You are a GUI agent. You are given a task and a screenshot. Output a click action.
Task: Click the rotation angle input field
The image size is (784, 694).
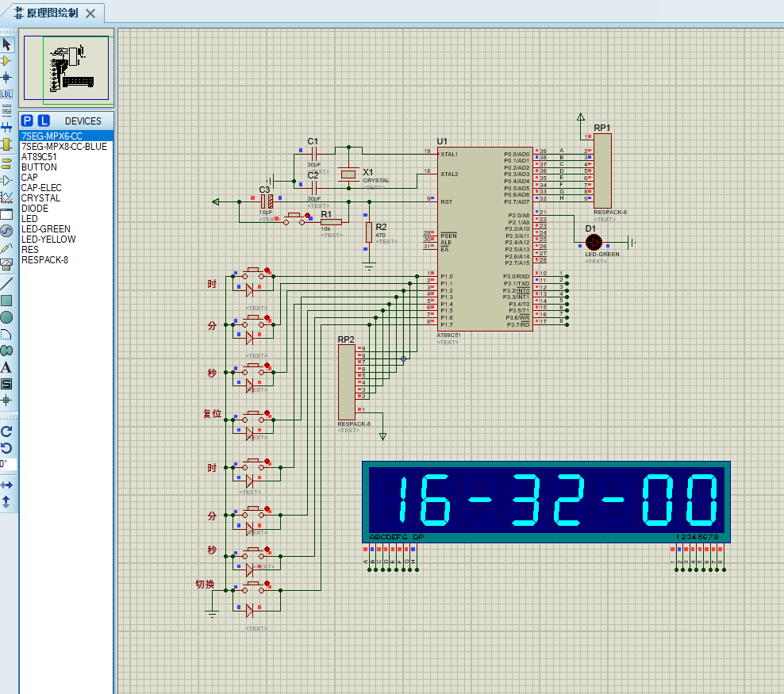tap(8, 464)
